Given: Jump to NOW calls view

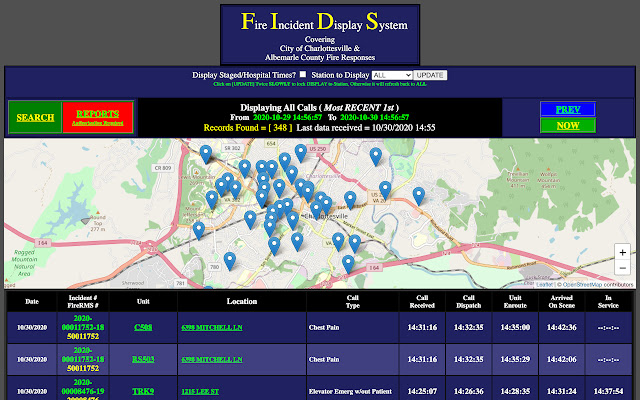Looking at the screenshot, I should 567,125.
